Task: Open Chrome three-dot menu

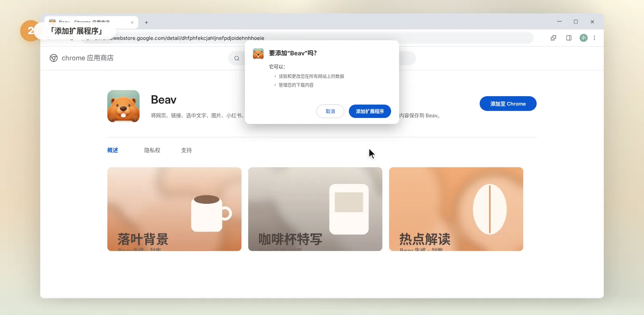Action: [594, 38]
